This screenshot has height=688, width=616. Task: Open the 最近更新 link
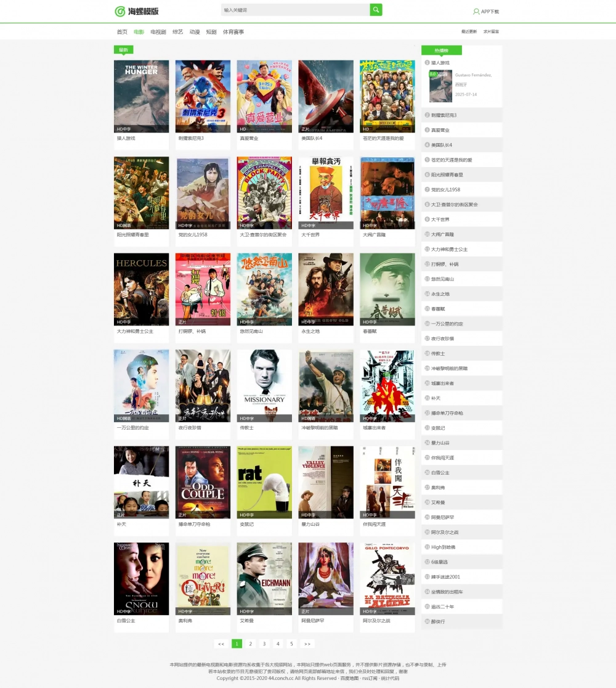click(x=469, y=31)
